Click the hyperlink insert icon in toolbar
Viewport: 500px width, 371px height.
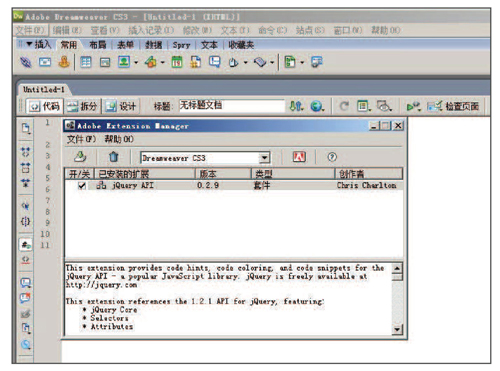(x=26, y=62)
